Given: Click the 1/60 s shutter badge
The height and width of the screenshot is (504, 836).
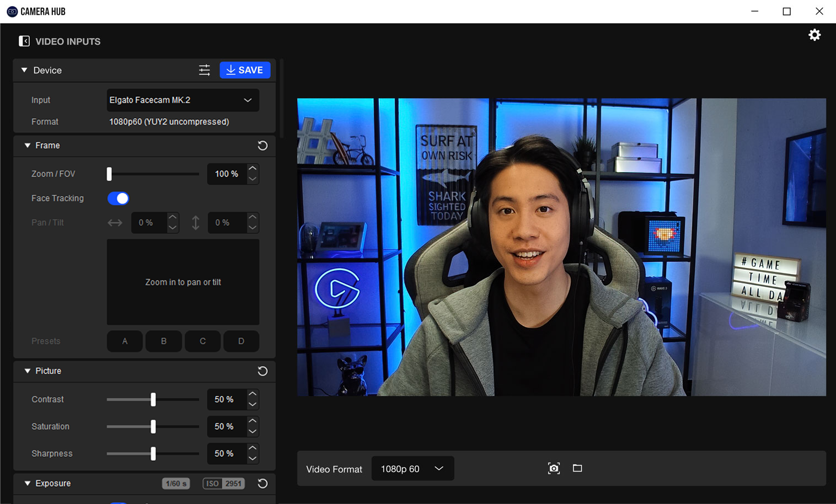Looking at the screenshot, I should pos(176,484).
